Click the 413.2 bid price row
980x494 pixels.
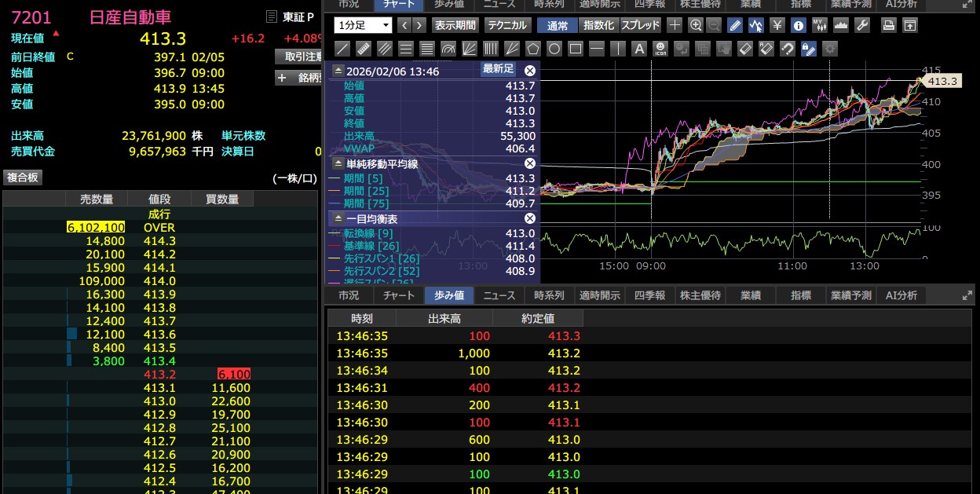(160, 375)
